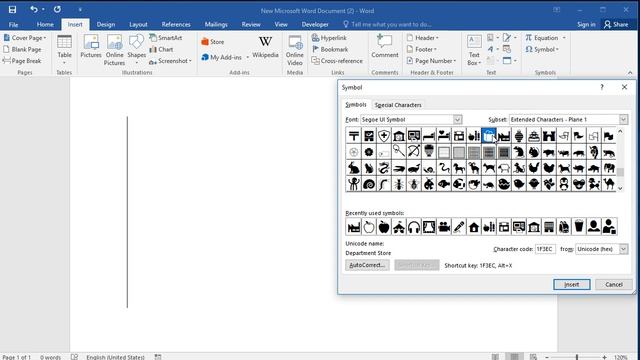Expand the Page Number dropdown
640x360 pixels.
click(x=431, y=61)
